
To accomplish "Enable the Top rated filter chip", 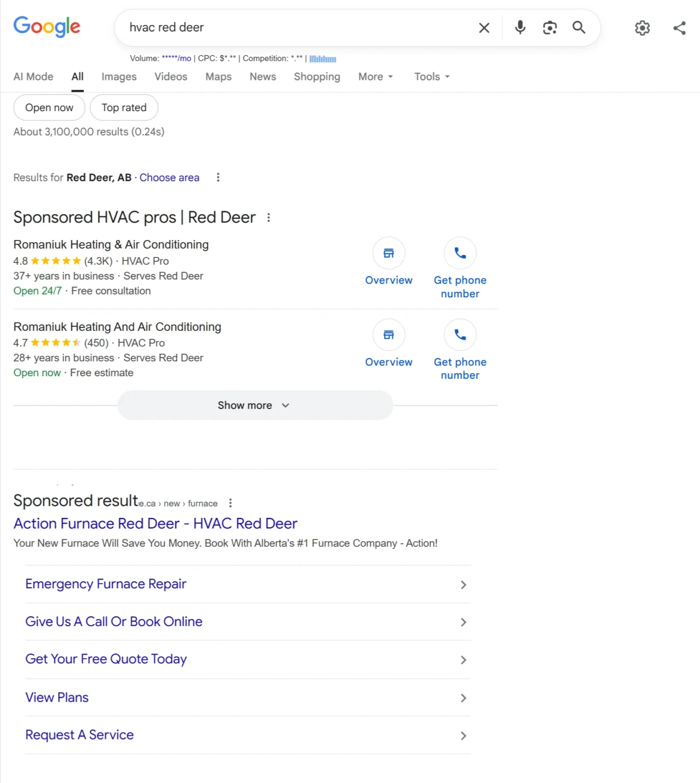I will pos(124,108).
